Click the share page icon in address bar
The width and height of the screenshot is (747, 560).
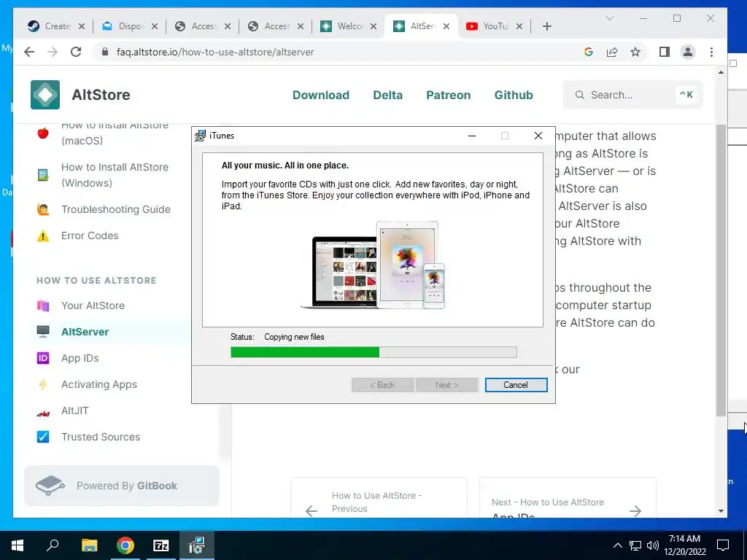tap(612, 52)
